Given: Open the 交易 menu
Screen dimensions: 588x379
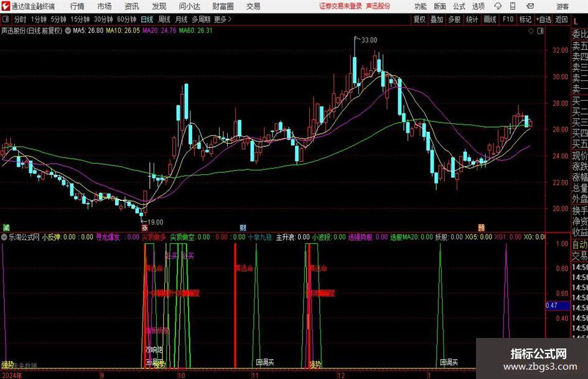Looking at the screenshot, I should click(x=253, y=6).
